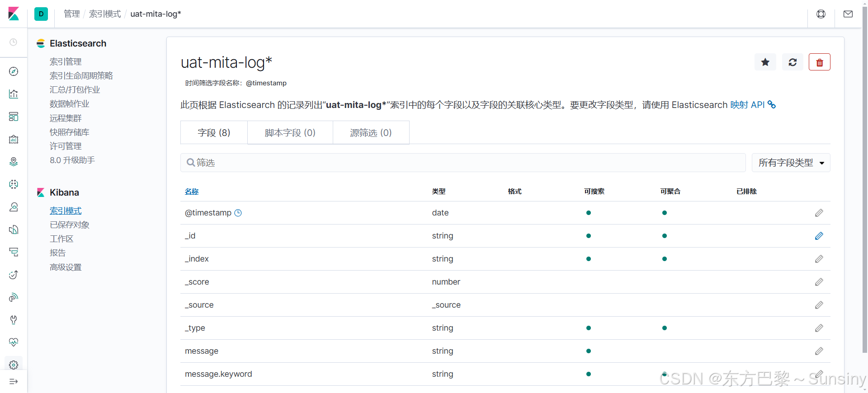The image size is (868, 393).
Task: Open the Canvas icon in sidebar
Action: [14, 139]
